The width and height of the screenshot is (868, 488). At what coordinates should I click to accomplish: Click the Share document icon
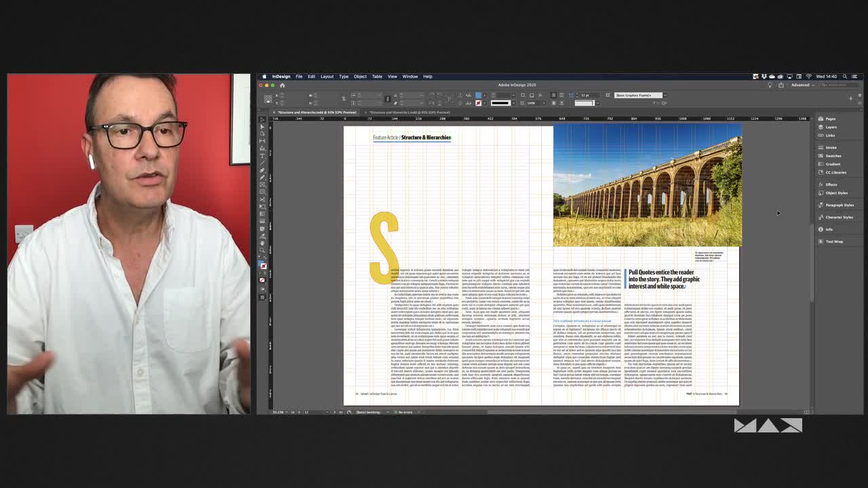(781, 85)
